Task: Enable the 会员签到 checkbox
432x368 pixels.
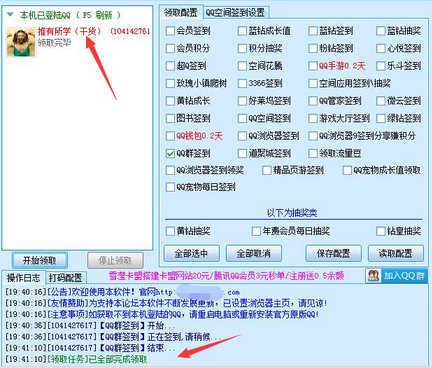Action: tap(170, 31)
